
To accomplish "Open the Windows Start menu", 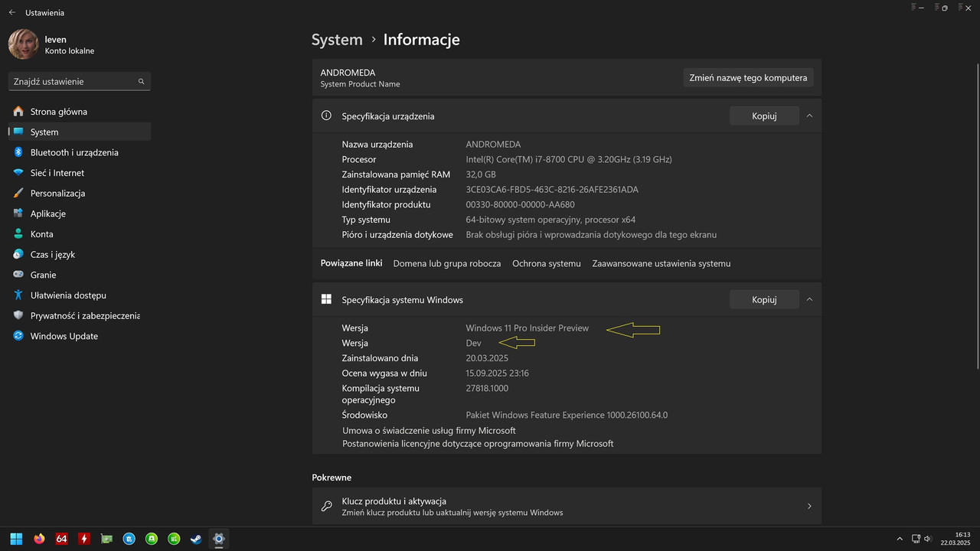I will (16, 539).
